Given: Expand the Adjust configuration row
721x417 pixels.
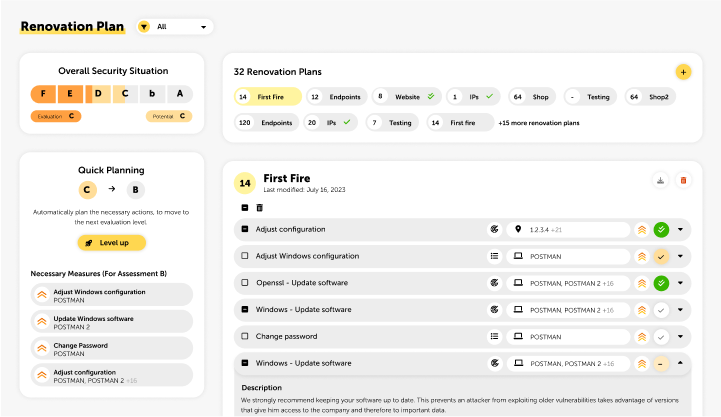Looking at the screenshot, I should pyautogui.click(x=680, y=229).
